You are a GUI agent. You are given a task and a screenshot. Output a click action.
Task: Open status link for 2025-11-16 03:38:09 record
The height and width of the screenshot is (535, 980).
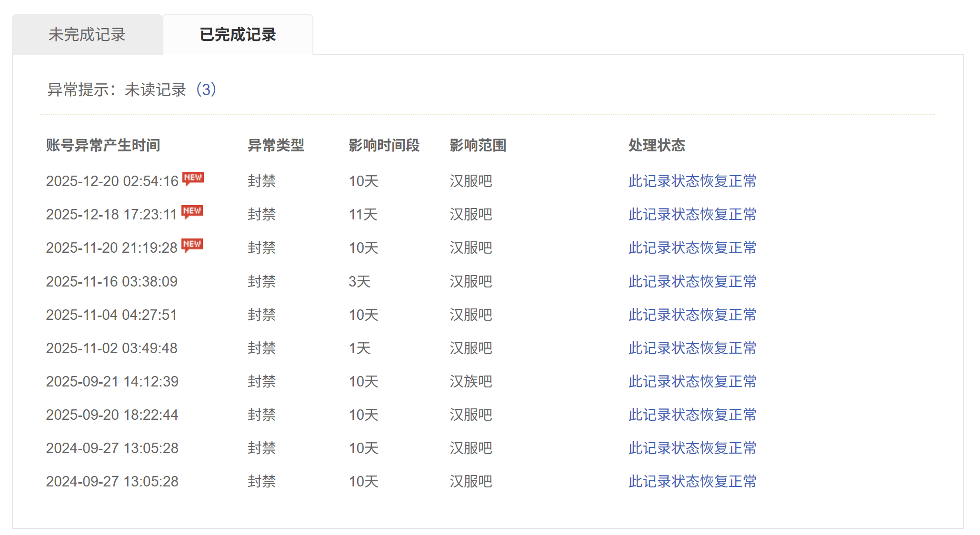click(x=692, y=281)
